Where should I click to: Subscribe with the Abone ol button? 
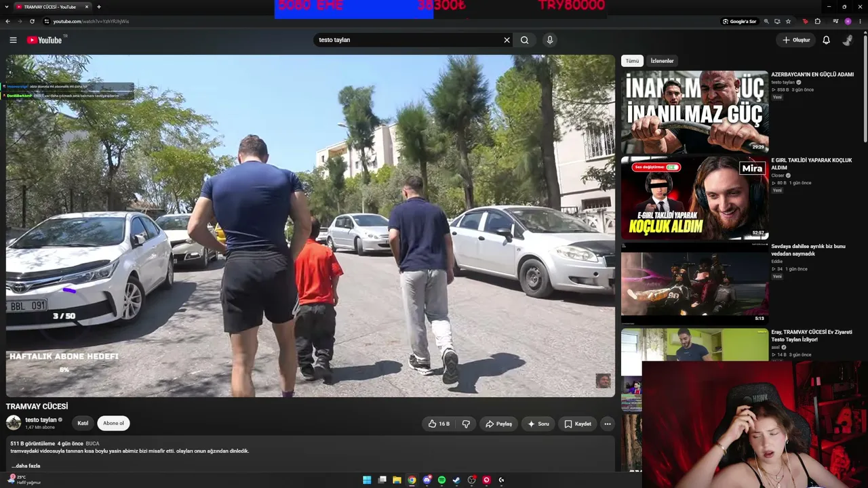pos(113,424)
